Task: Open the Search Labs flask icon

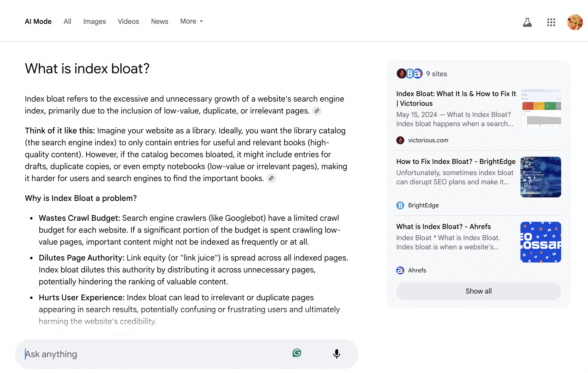Action: click(x=527, y=22)
